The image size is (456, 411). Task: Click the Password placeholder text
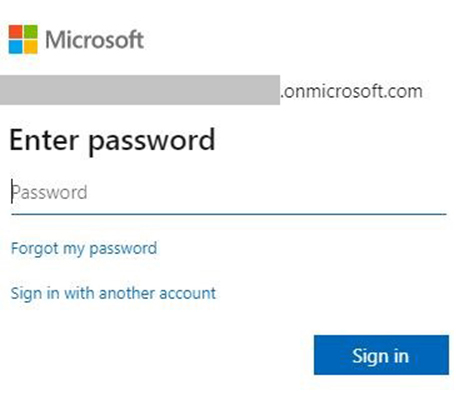tap(49, 193)
